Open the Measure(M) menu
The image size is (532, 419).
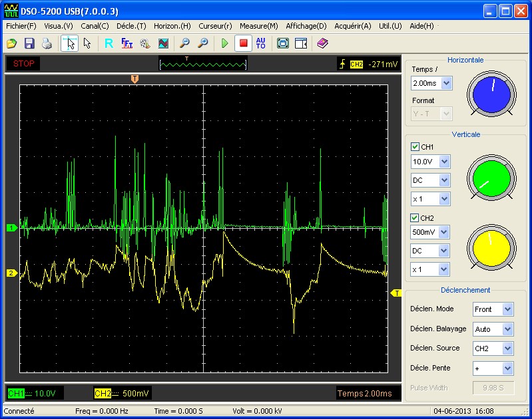pyautogui.click(x=259, y=26)
